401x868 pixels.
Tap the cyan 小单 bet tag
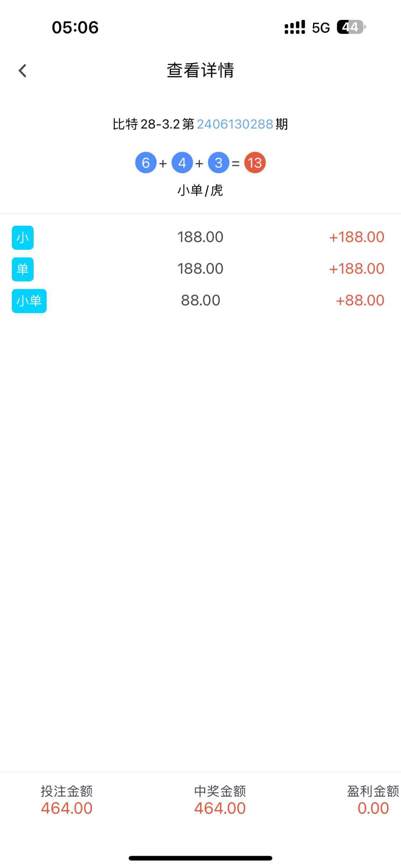(29, 301)
